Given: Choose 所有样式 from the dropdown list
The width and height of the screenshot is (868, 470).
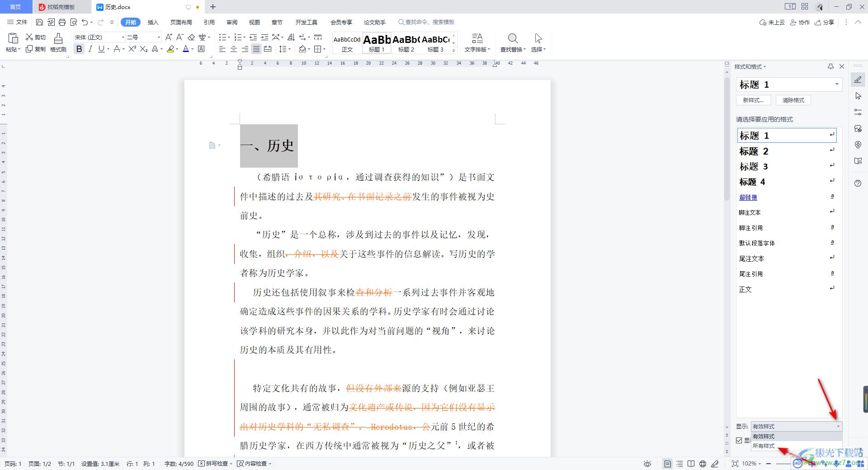Looking at the screenshot, I should coord(764,446).
